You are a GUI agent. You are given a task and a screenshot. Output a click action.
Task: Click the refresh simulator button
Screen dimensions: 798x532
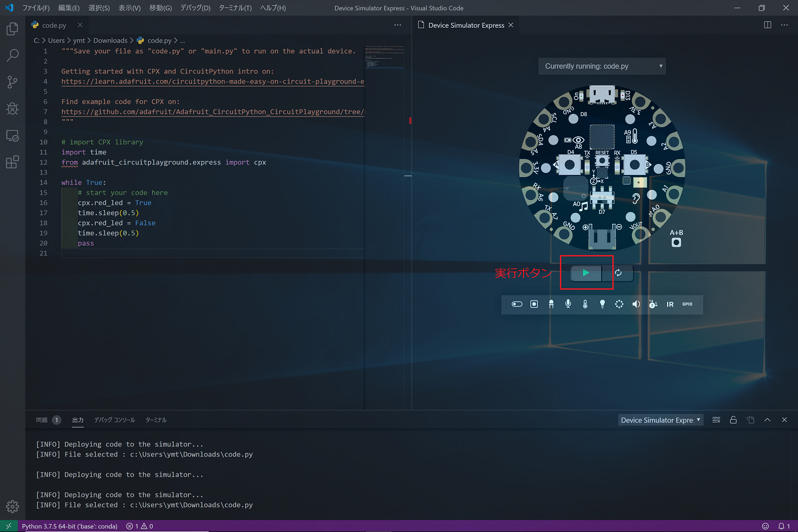618,273
